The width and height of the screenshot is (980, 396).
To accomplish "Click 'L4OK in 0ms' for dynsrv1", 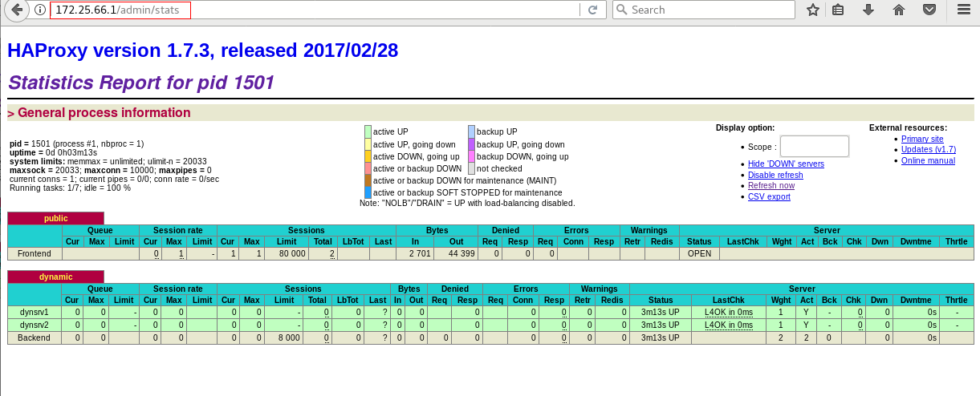I will 729,312.
